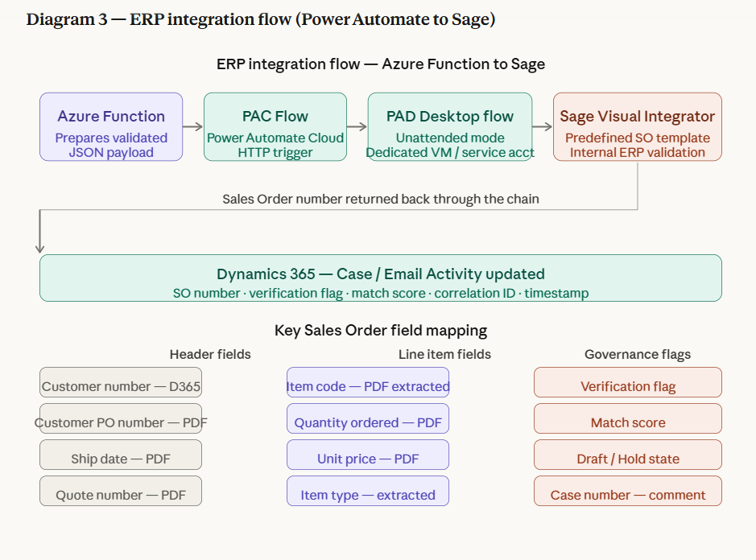The height and width of the screenshot is (560, 756).
Task: Click arrow between Azure Function and PAC Flow
Action: [x=193, y=127]
